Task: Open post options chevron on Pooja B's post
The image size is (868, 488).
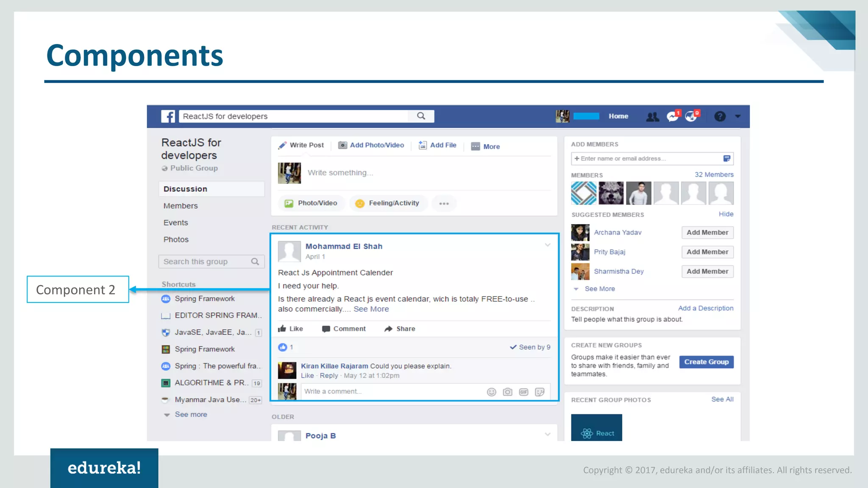Action: 548,434
